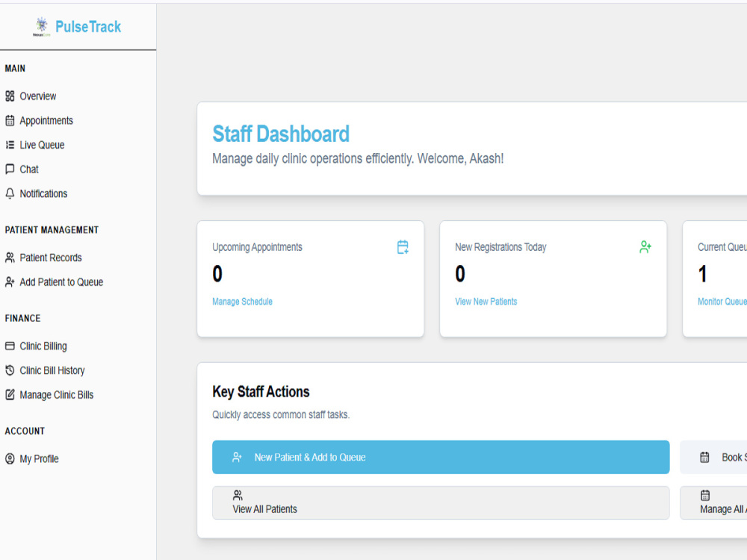Click the FINANCE section header
Screen dimensions: 747x560
pos(23,318)
